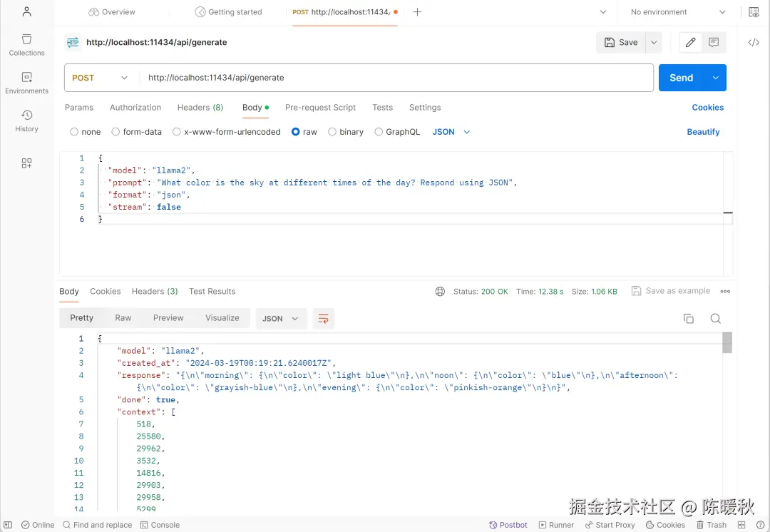Screen dimensions: 770x532
Task: Open the request Tests tab
Action: point(383,107)
